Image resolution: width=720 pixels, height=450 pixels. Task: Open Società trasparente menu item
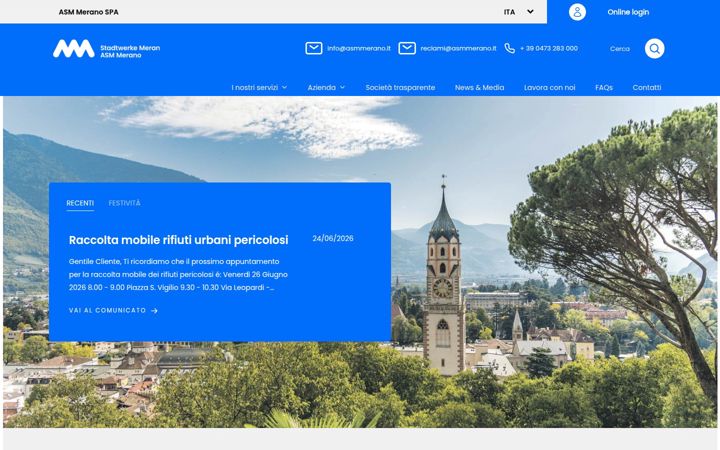400,87
